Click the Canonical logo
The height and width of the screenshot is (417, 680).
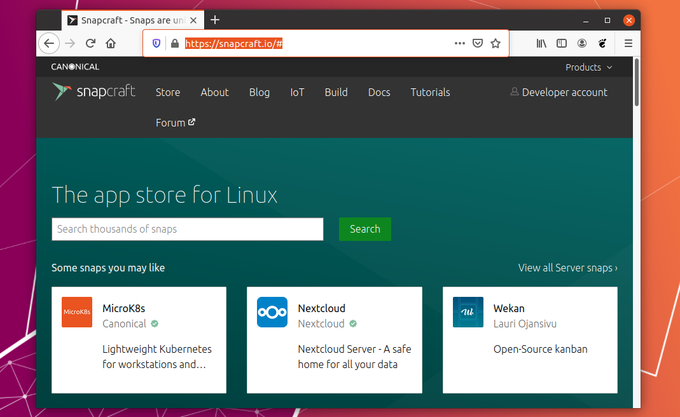click(75, 67)
